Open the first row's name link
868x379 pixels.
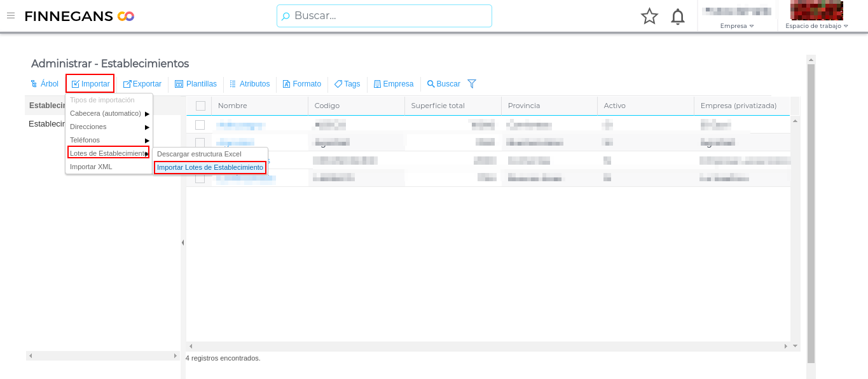pos(240,125)
